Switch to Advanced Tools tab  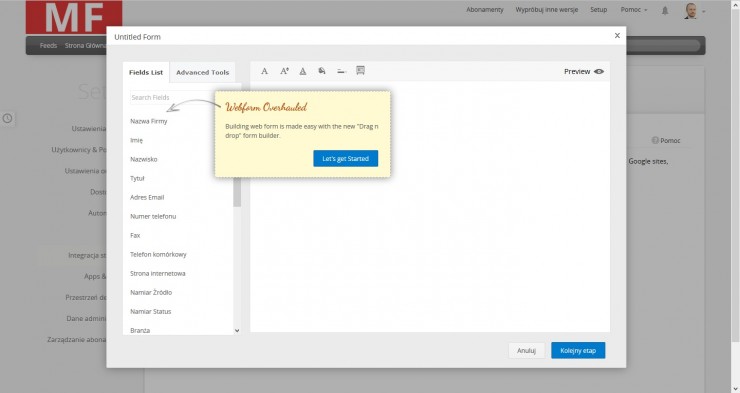click(202, 72)
